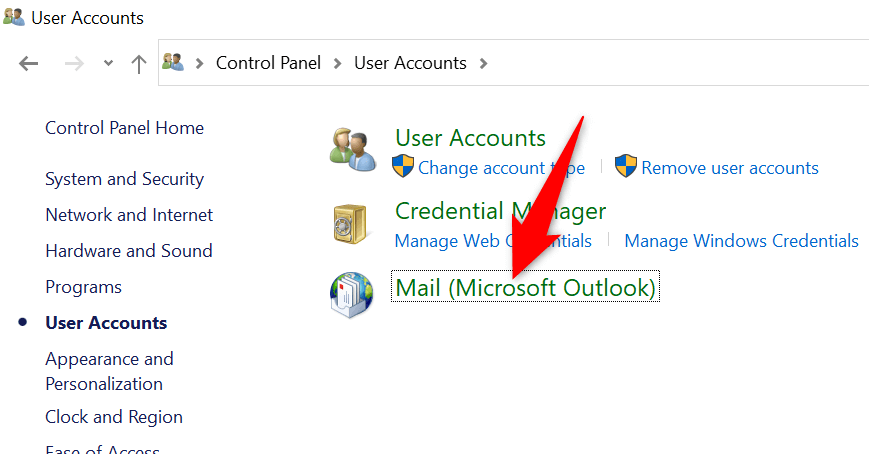The image size is (869, 454).
Task: Click the back navigation arrow
Action: pos(29,63)
